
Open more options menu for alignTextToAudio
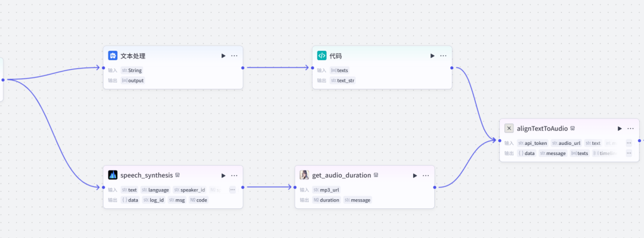pos(630,128)
